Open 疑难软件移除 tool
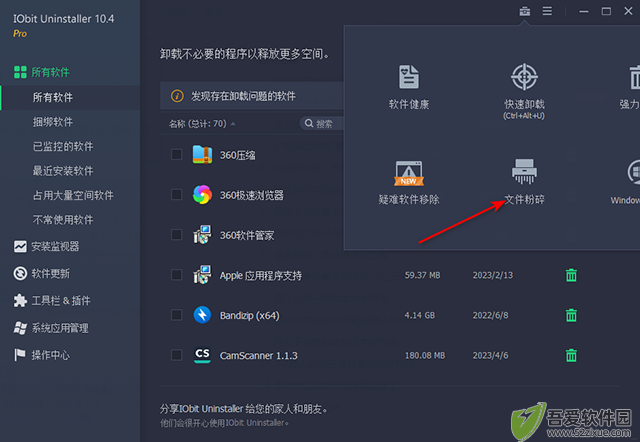The width and height of the screenshot is (640, 442). point(409,182)
